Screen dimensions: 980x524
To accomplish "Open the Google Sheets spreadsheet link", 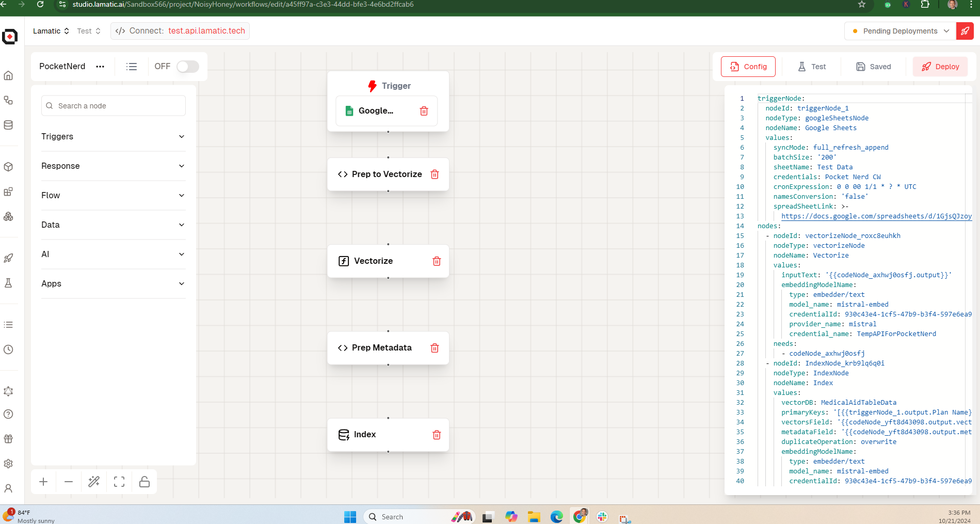I will point(876,216).
